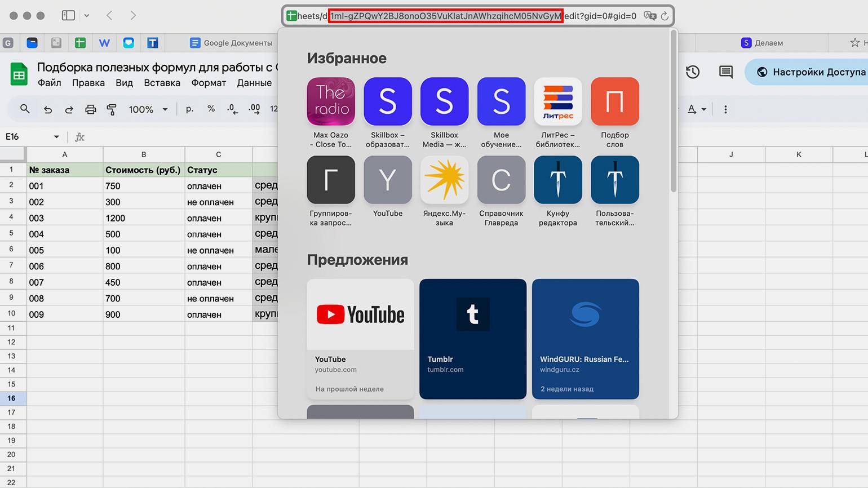Apply ruble currency format (р.)
868x488 pixels.
190,109
